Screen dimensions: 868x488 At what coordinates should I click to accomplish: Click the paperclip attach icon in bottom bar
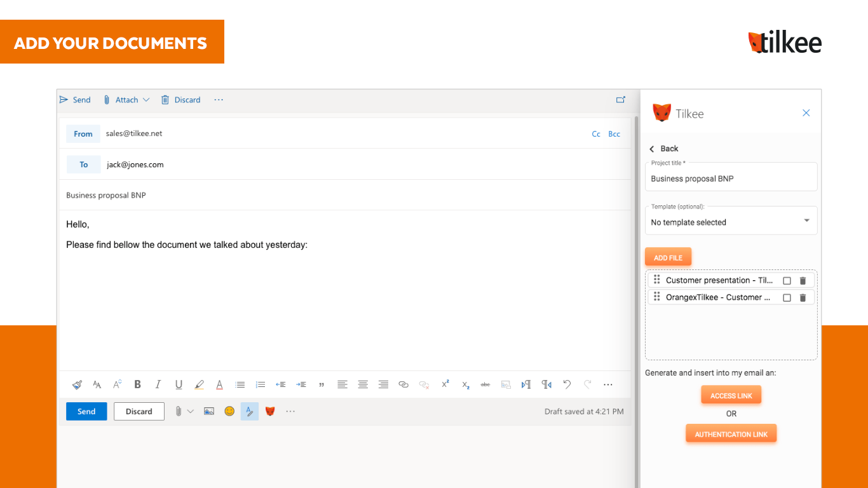pyautogui.click(x=179, y=411)
